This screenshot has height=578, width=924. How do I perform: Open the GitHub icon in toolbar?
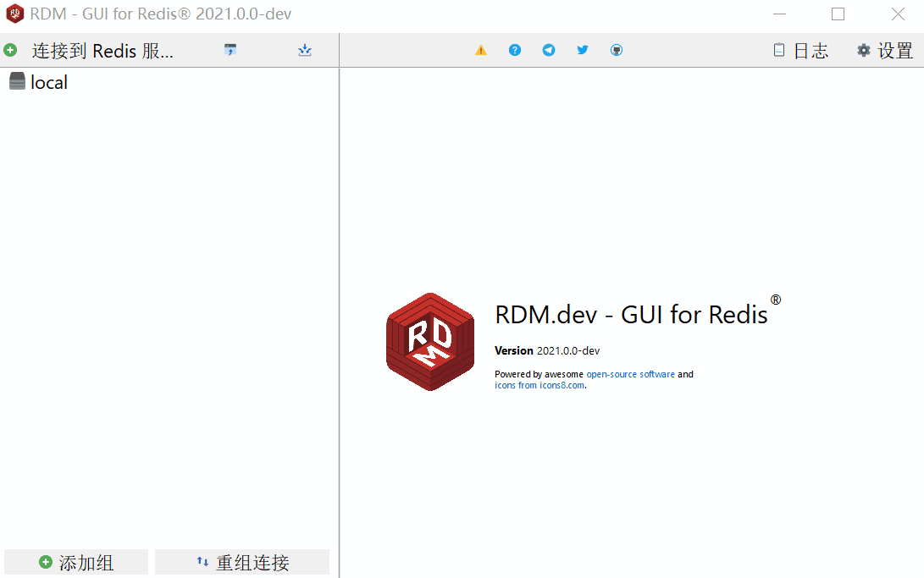(617, 51)
